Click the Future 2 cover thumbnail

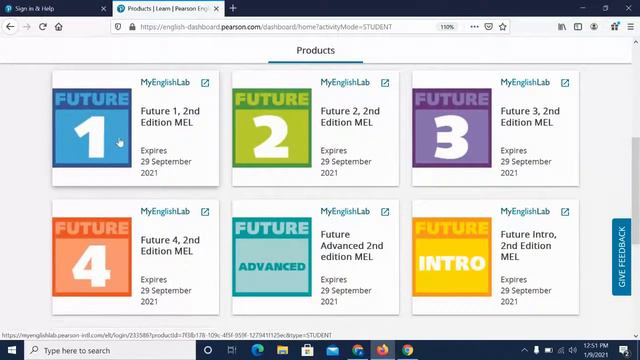tap(272, 128)
